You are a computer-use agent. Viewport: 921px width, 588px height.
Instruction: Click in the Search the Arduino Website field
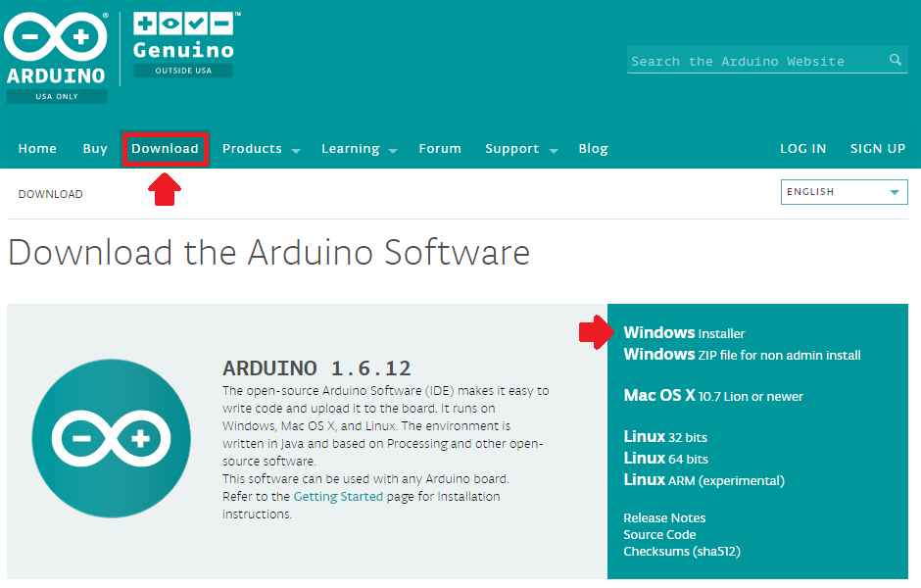click(x=754, y=61)
